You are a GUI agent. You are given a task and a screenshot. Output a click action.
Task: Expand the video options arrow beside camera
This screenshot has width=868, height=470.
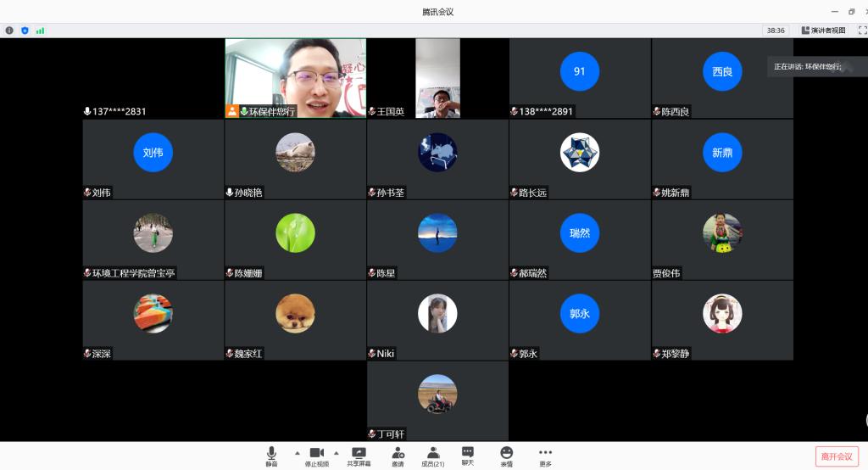click(337, 452)
